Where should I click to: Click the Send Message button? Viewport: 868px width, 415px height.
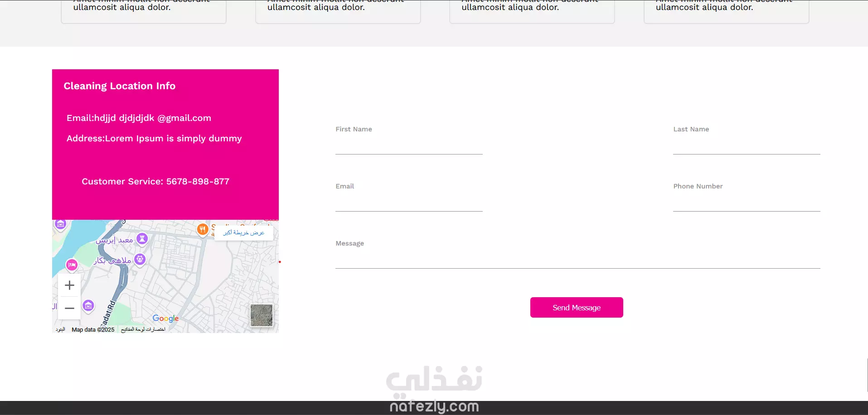pyautogui.click(x=577, y=308)
